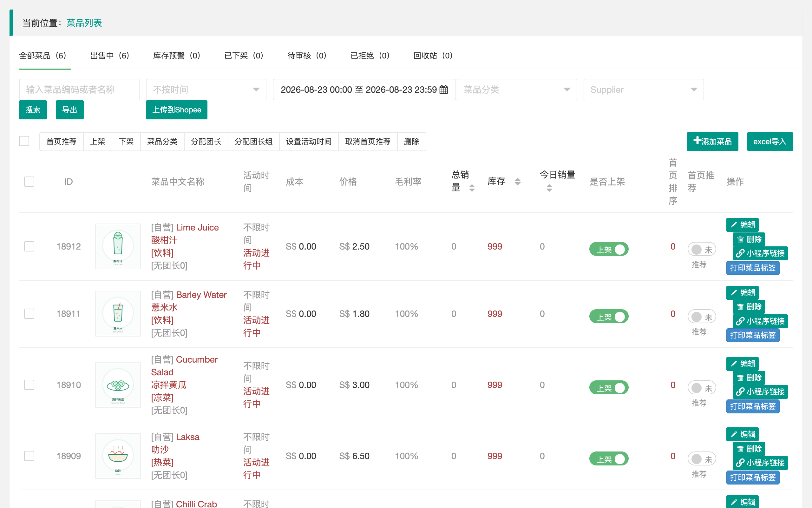Image resolution: width=812 pixels, height=508 pixels.
Task: Delete Barley Water via trash button
Action: [x=749, y=306]
